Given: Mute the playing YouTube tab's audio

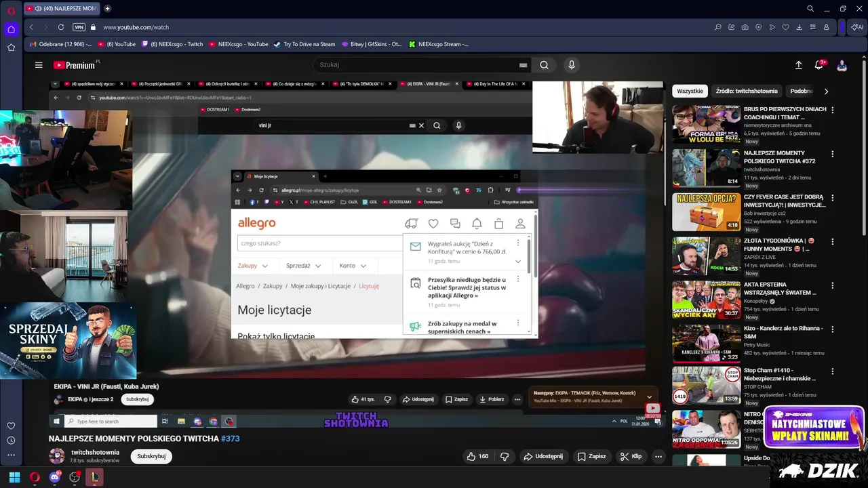Looking at the screenshot, I should [38, 9].
